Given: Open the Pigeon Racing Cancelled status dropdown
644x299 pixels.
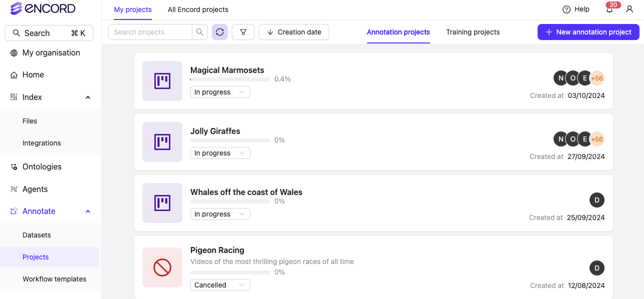Looking at the screenshot, I should [220, 285].
